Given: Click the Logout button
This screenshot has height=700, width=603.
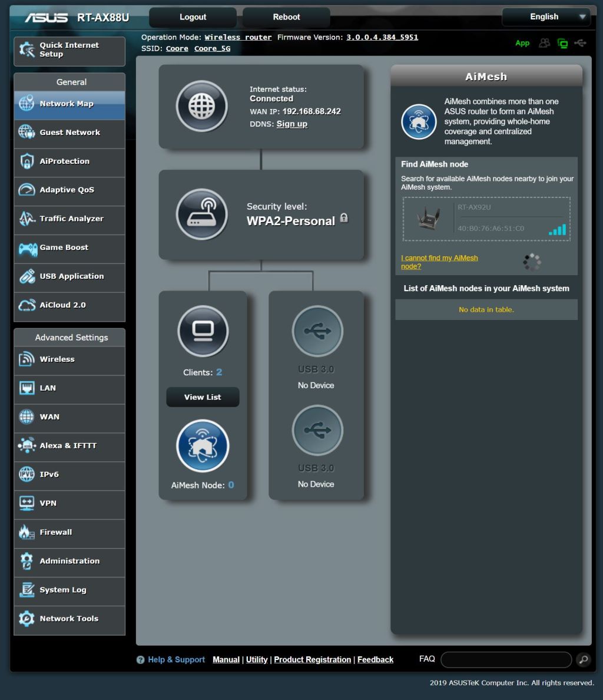Looking at the screenshot, I should [x=193, y=17].
